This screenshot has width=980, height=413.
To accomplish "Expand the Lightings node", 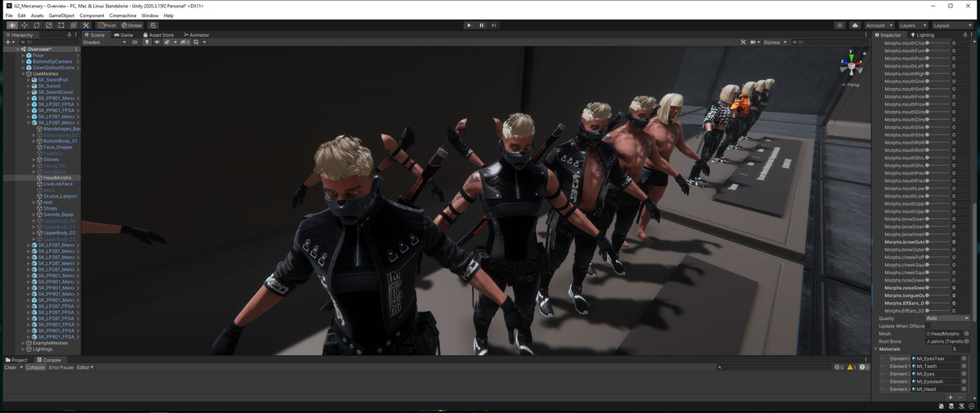I will pyautogui.click(x=23, y=349).
